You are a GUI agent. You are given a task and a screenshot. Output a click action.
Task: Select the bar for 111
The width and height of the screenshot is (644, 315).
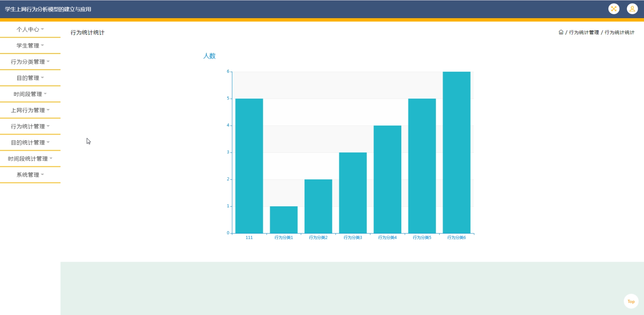coord(249,166)
